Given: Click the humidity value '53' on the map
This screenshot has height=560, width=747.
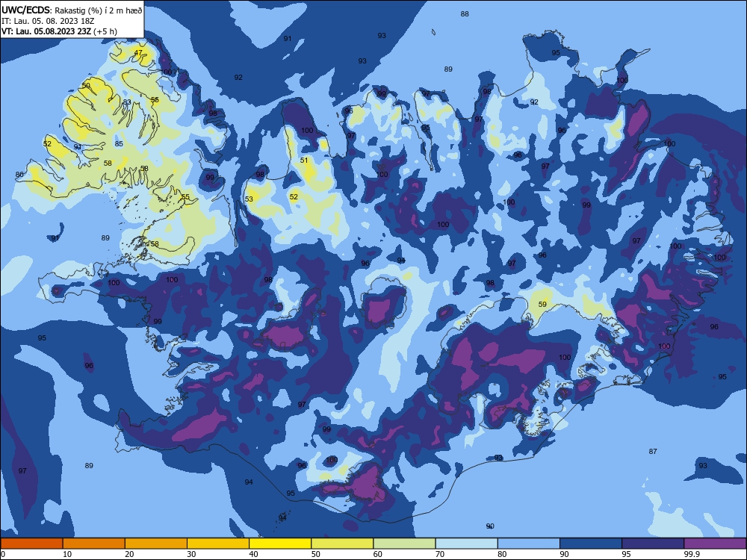Looking at the screenshot, I should (249, 199).
